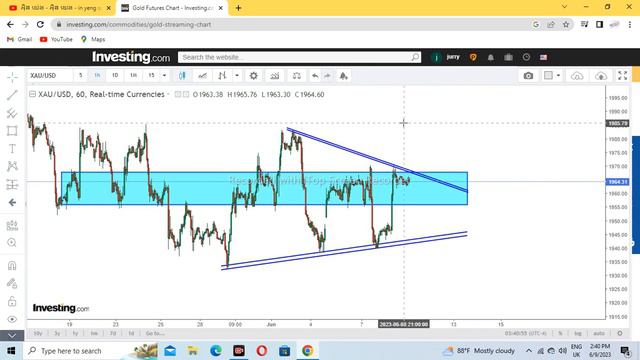Open the portfolio briefcase icon in header

click(509, 58)
